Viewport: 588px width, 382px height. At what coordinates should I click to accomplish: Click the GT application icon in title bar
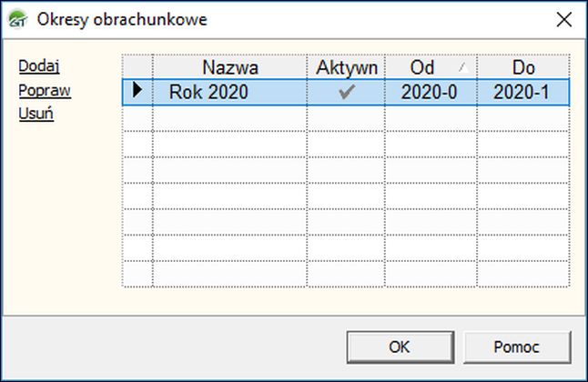(x=17, y=19)
